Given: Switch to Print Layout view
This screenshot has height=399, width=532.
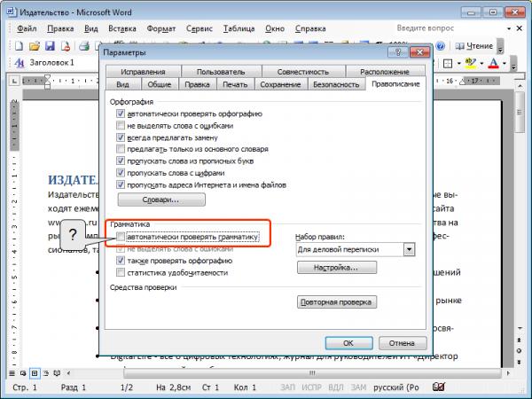Looking at the screenshot, I should pyautogui.click(x=35, y=373).
